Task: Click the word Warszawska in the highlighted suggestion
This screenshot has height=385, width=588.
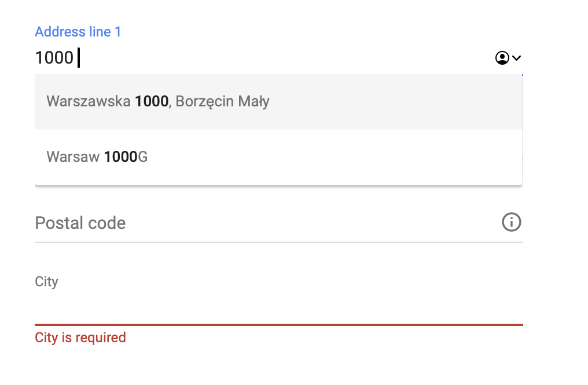Action: coord(88,102)
